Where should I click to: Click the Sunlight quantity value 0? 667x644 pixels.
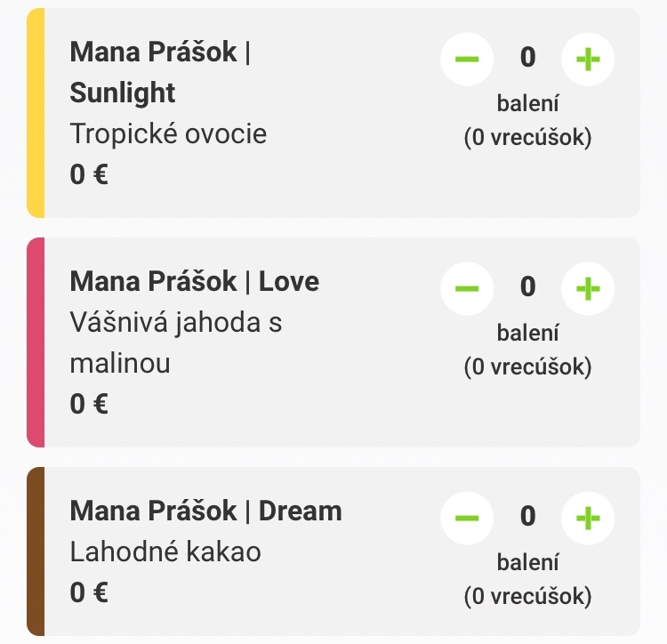[x=527, y=58]
